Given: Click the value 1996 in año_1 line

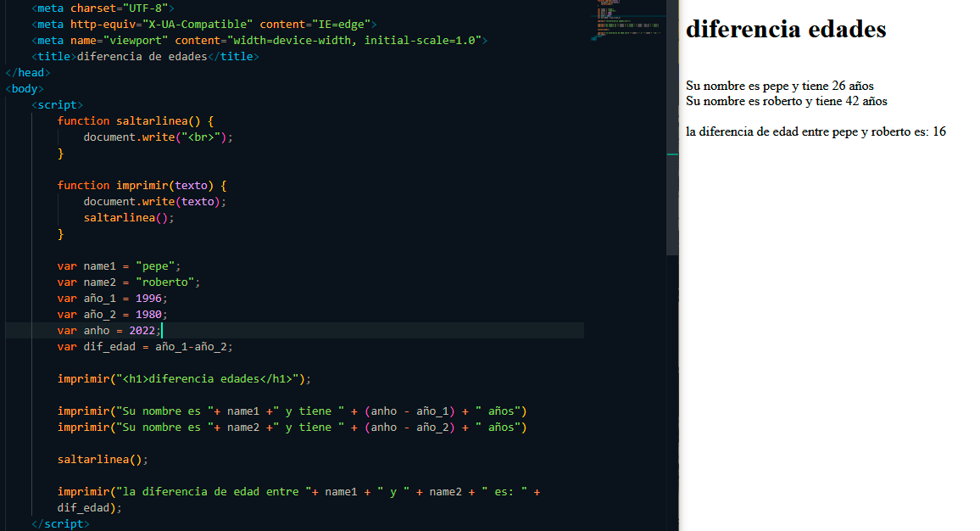Looking at the screenshot, I should coord(148,299).
